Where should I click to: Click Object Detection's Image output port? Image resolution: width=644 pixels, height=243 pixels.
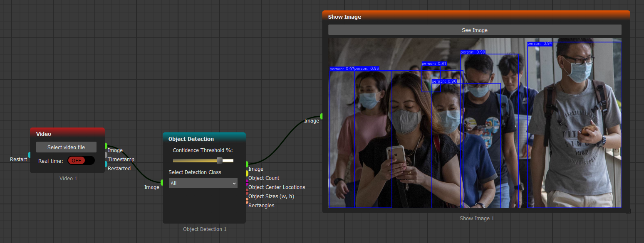247,164
